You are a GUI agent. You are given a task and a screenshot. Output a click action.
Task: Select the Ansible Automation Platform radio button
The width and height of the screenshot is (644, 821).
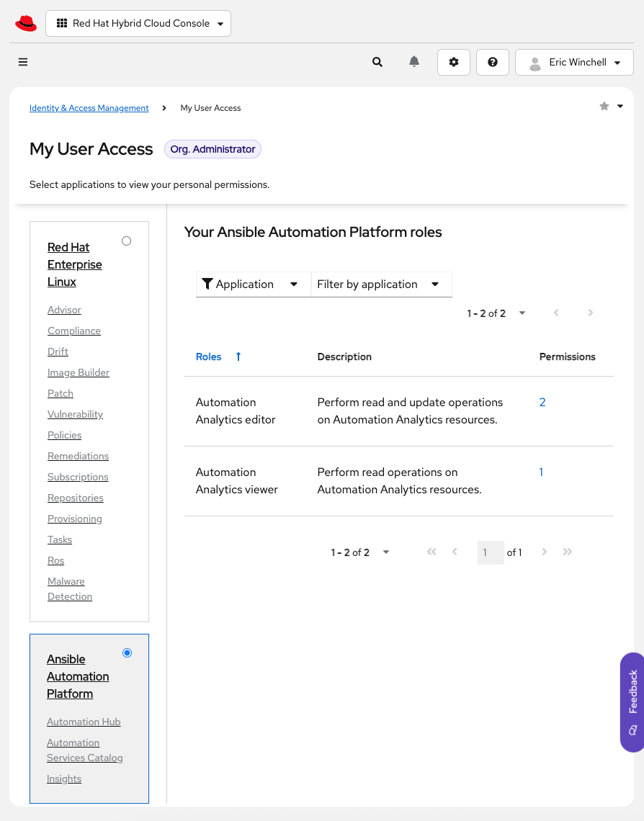(128, 653)
